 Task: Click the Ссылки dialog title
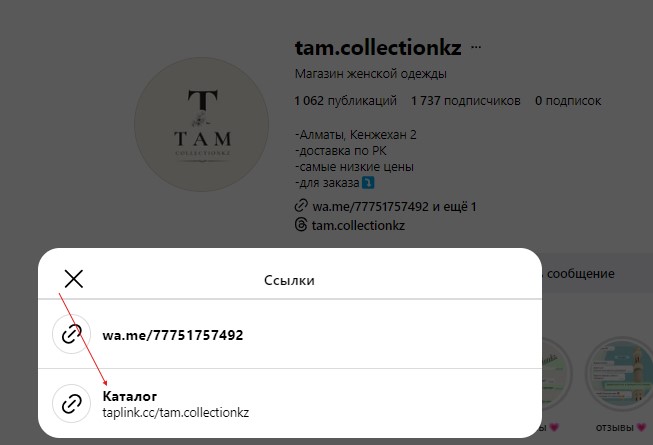coord(289,280)
